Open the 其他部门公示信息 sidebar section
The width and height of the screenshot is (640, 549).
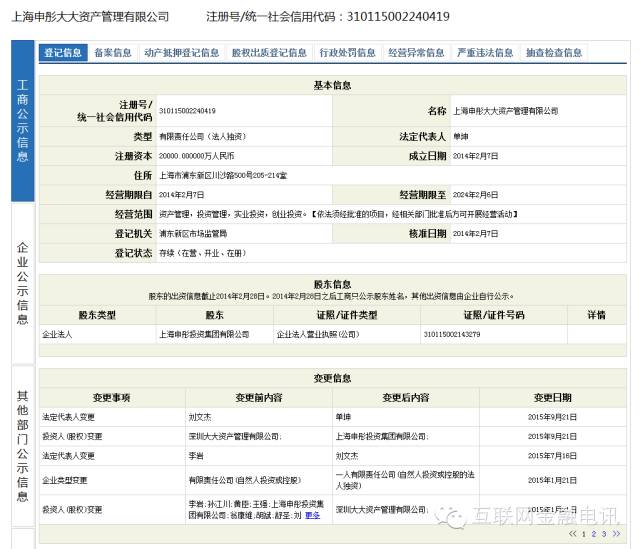click(x=23, y=446)
